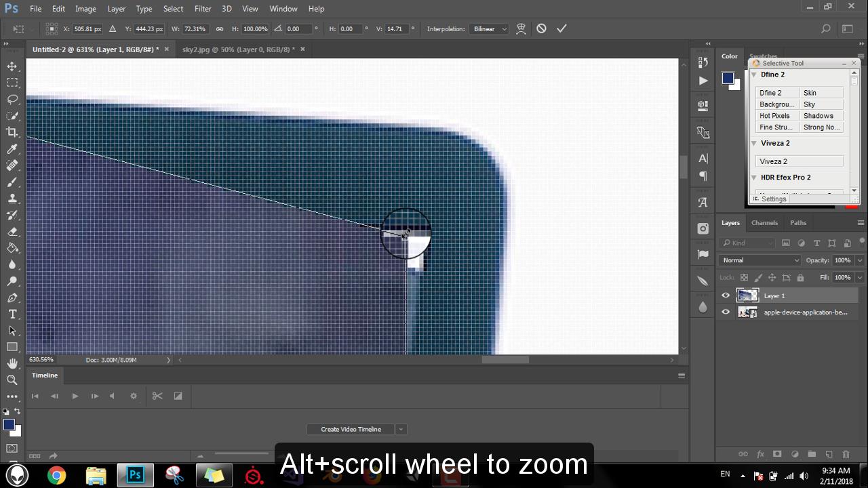Viewport: 868px width, 488px height.
Task: Switch between free transform and warp modes
Action: pos(521,28)
